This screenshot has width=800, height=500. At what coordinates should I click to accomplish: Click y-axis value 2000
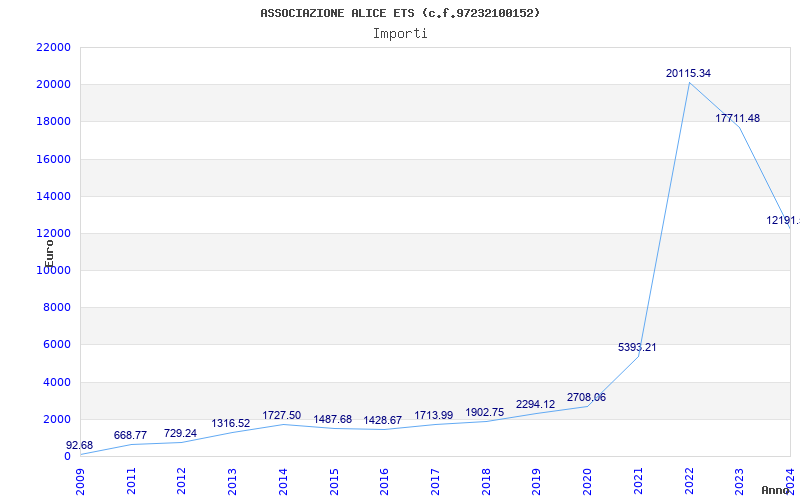(x=56, y=419)
